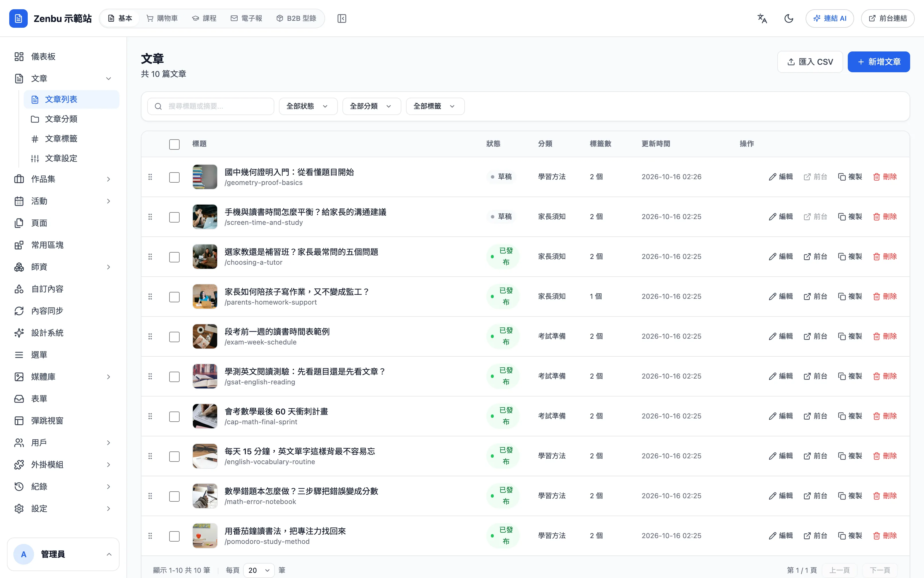Click the 連結 AI button
The width and height of the screenshot is (924, 578).
pyautogui.click(x=829, y=18)
